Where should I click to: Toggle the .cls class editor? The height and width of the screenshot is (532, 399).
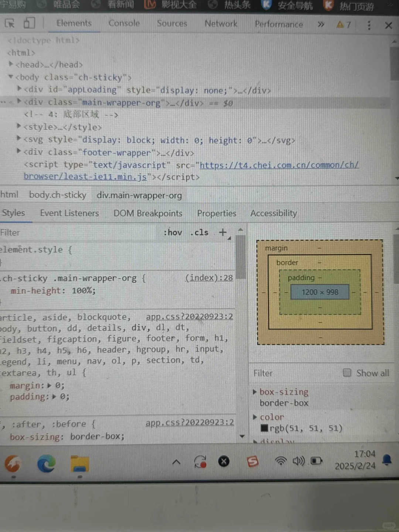(199, 232)
